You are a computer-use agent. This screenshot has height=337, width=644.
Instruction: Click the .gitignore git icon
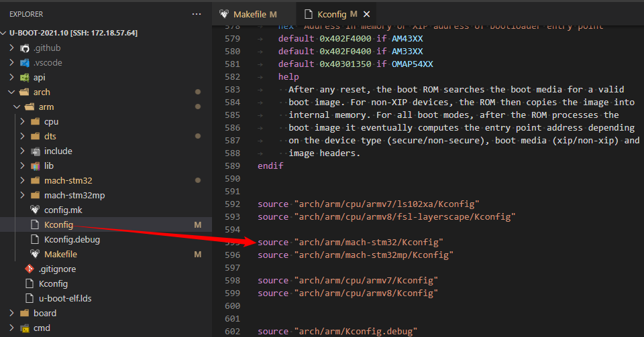click(x=30, y=269)
